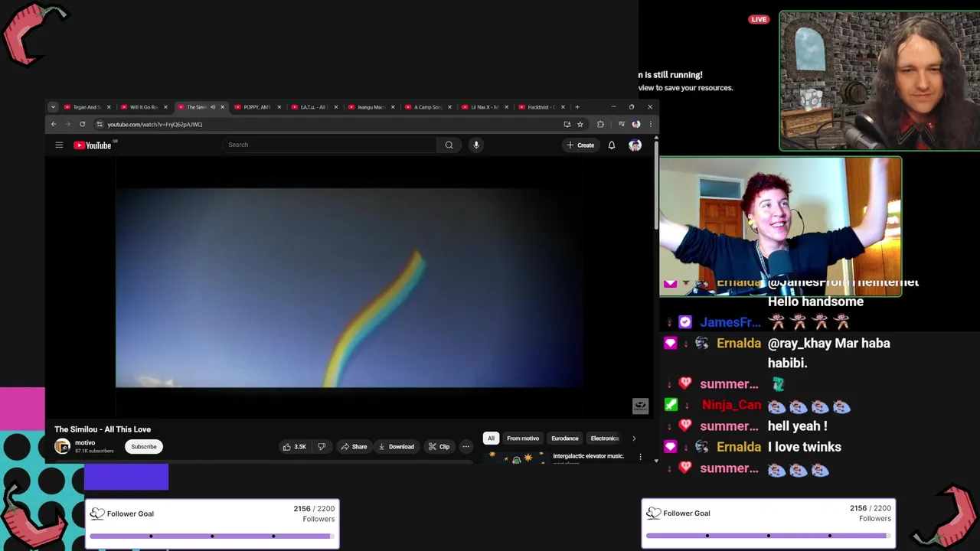The height and width of the screenshot is (551, 980).
Task: Click the red LIVE badge
Action: 759,19
